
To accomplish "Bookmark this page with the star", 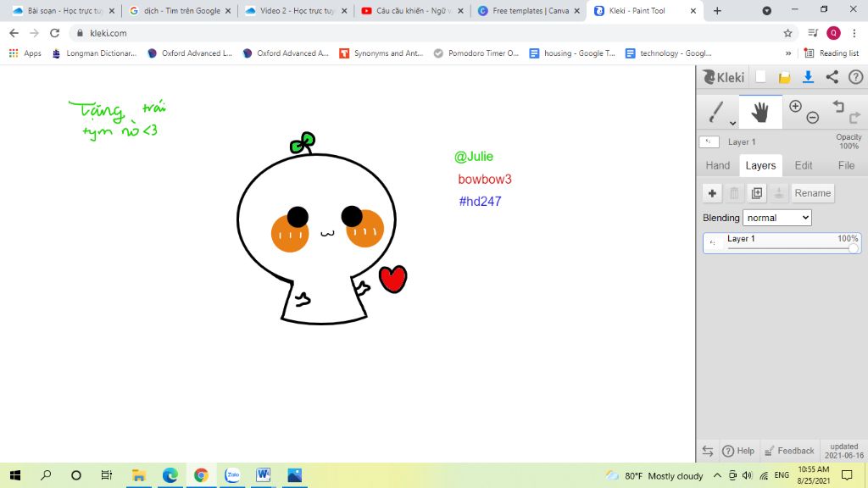I will 787,33.
